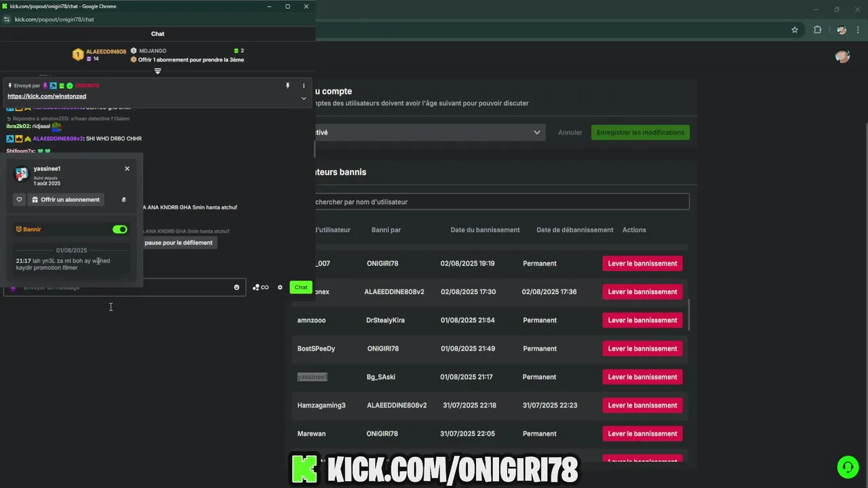The width and height of the screenshot is (868, 488).
Task: Open the kick.com/winstonzed pinned link
Action: pyautogui.click(x=47, y=96)
